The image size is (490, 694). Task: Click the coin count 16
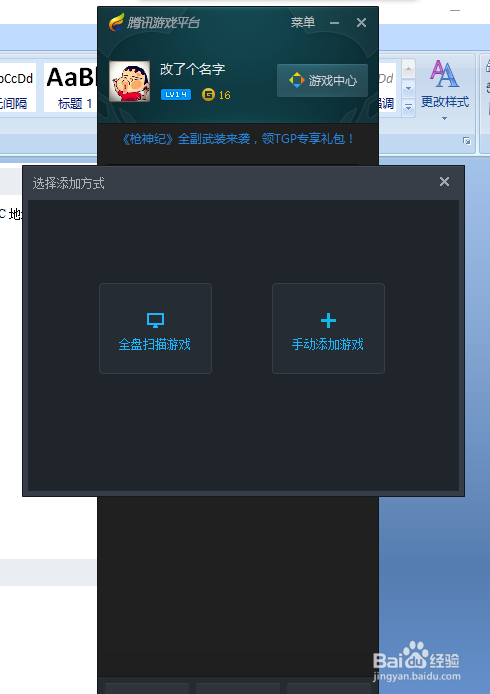pos(224,95)
